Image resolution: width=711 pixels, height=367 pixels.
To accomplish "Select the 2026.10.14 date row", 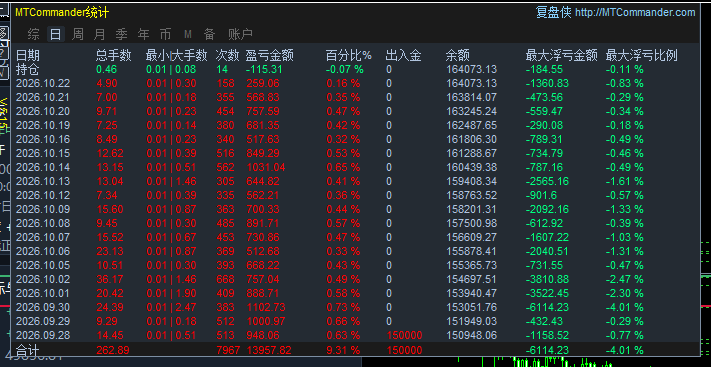I will point(43,167).
